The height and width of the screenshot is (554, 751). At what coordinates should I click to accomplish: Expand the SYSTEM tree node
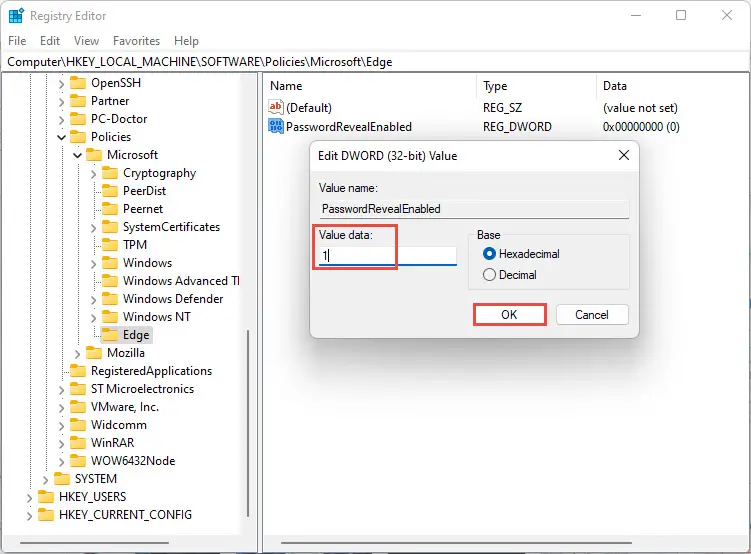46,480
